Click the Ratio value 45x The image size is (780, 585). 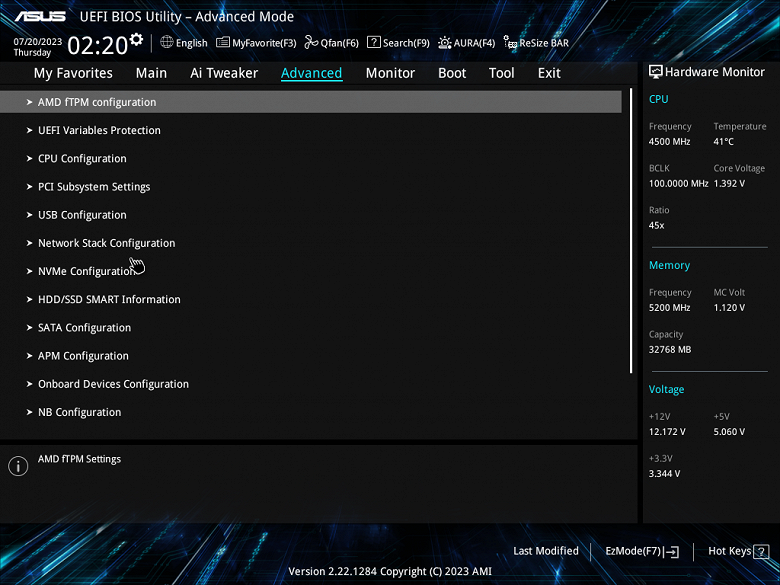(x=656, y=225)
